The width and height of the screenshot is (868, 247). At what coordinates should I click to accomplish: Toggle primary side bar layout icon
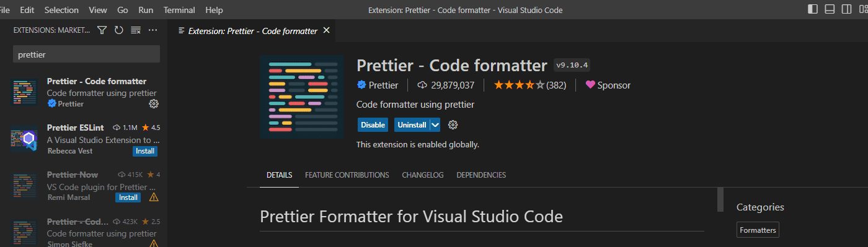click(813, 9)
